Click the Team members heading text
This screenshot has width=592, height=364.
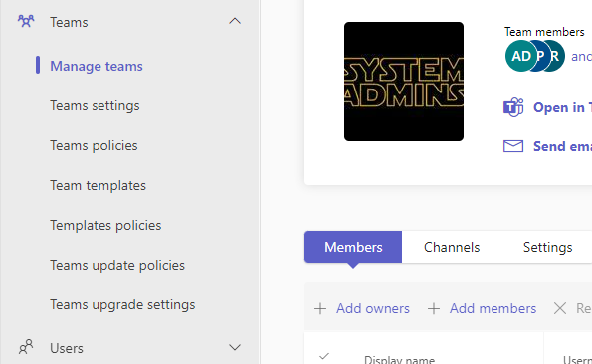544,32
